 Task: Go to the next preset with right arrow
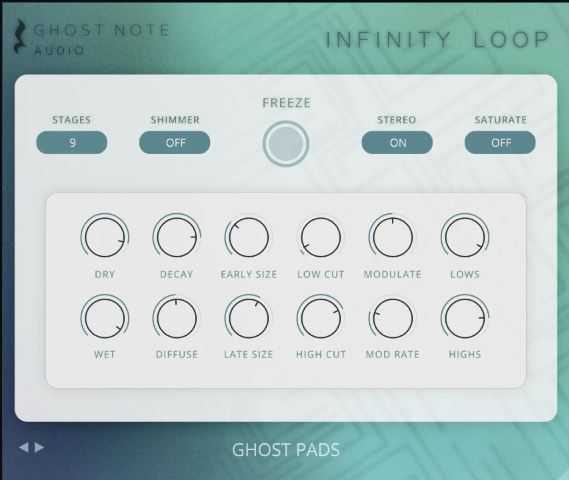(40, 447)
